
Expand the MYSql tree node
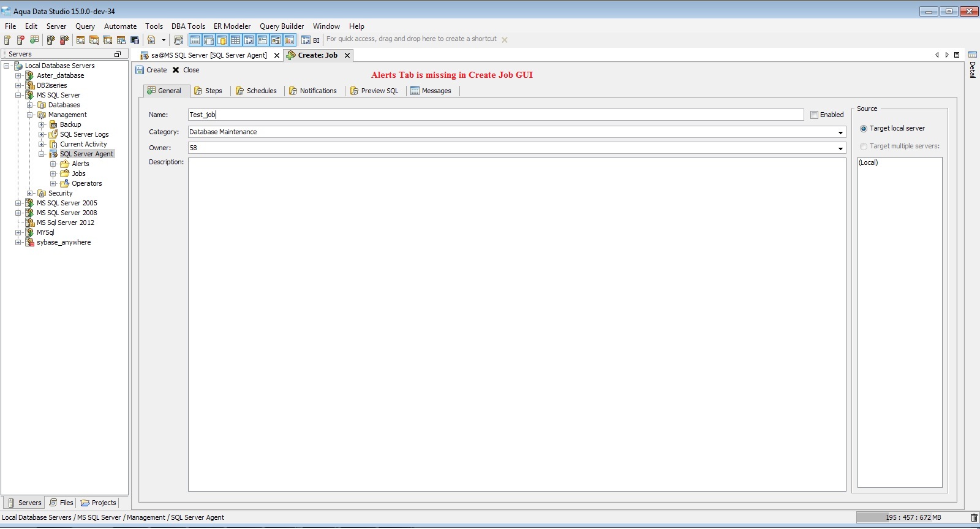[x=18, y=232]
